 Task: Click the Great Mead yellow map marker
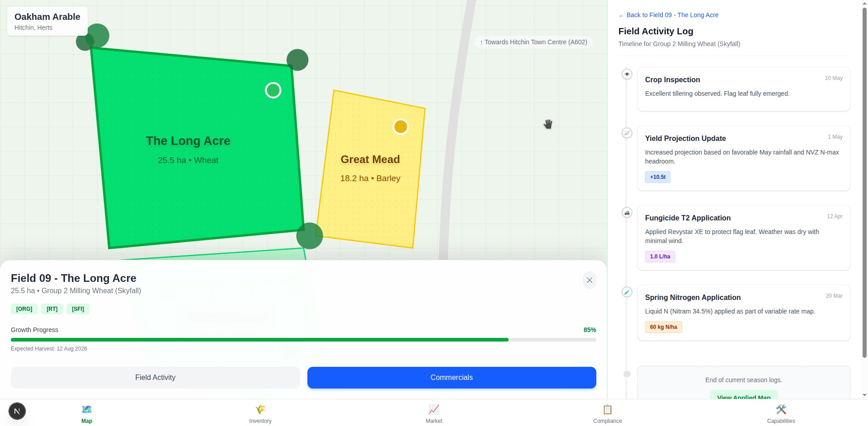(401, 127)
